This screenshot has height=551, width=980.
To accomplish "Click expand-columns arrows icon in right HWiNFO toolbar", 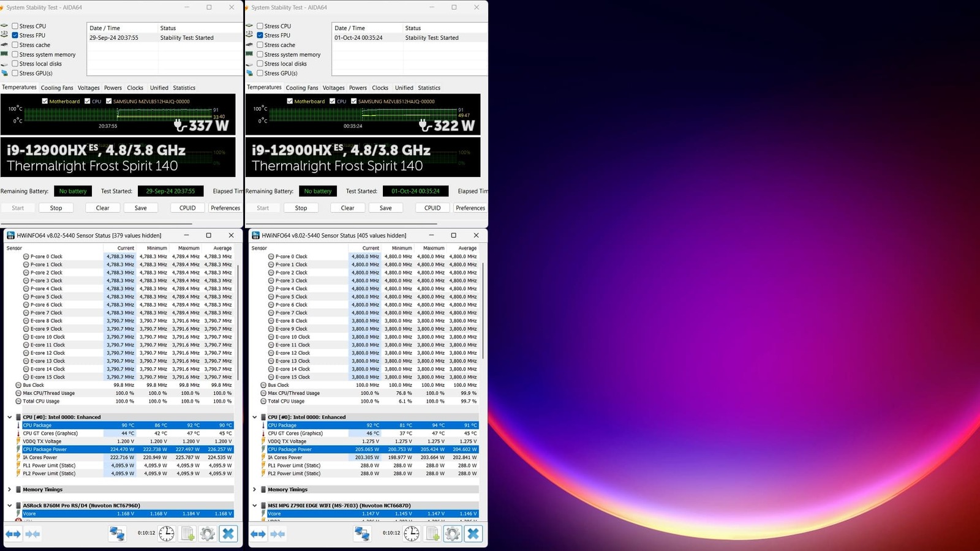I will point(258,534).
